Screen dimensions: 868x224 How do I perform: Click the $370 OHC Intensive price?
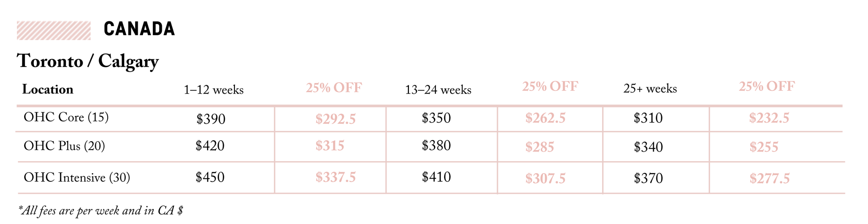(648, 178)
